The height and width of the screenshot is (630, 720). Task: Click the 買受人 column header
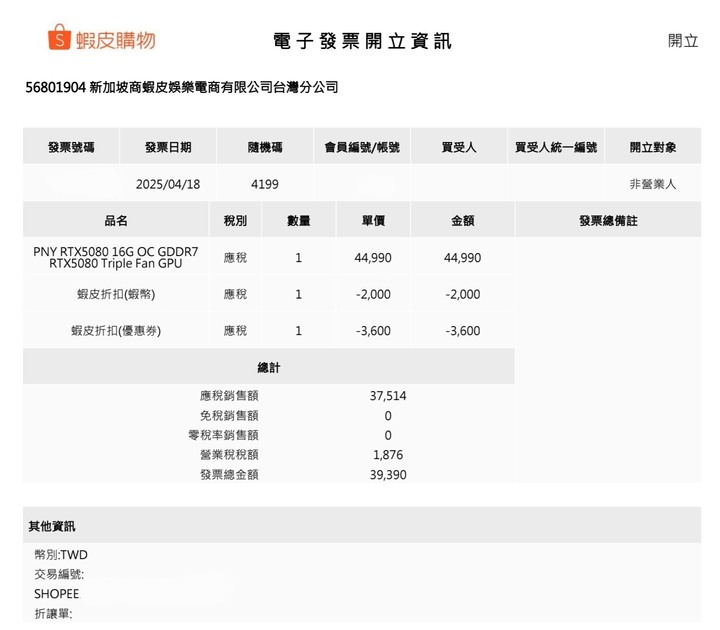459,147
